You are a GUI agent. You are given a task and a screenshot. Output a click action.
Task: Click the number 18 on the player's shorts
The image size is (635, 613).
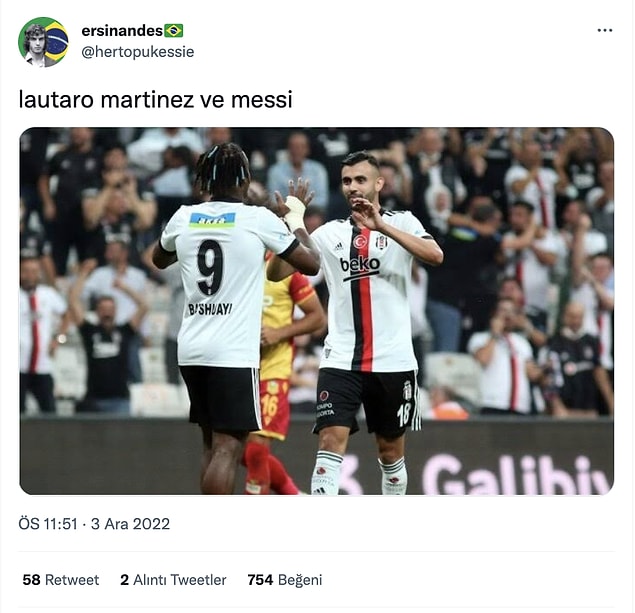404,414
